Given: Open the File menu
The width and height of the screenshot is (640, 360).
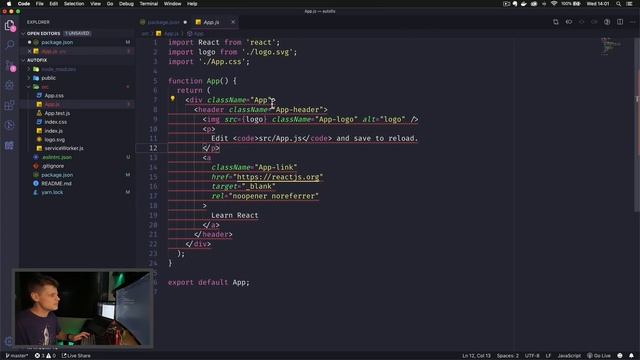Looking at the screenshot, I should [x=40, y=4].
